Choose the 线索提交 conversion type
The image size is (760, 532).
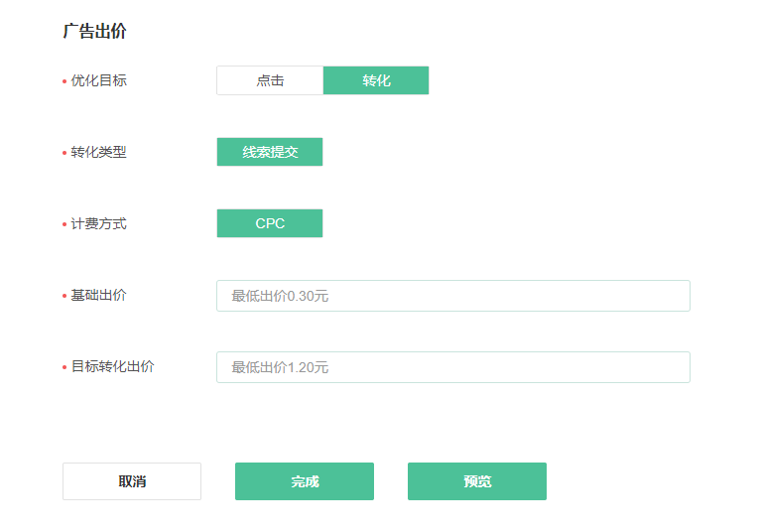[x=270, y=152]
